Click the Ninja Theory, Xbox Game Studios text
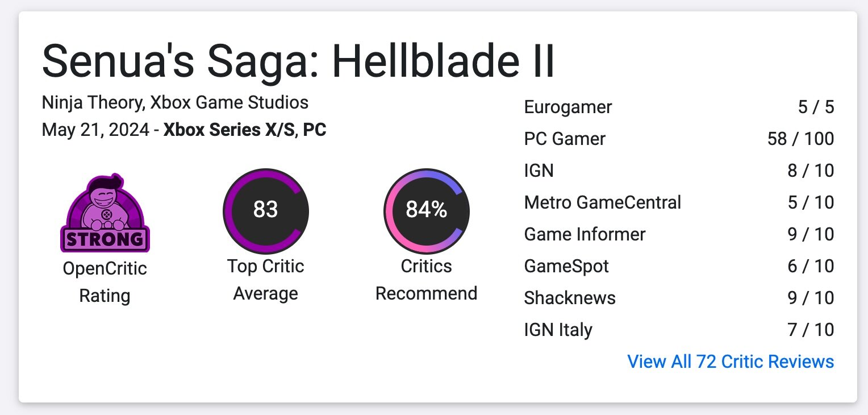Screen dimensions: 868x415 pos(175,103)
